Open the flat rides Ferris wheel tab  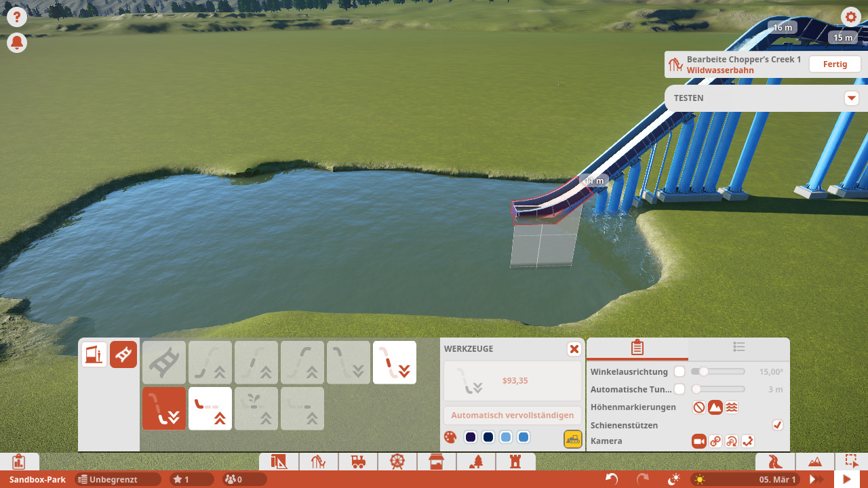pos(397,462)
